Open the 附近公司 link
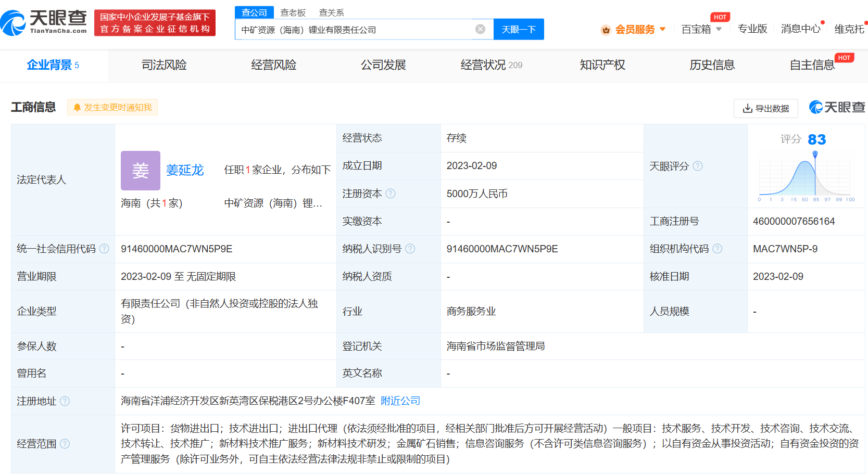Screen dimensions: 868x475 pos(400,401)
